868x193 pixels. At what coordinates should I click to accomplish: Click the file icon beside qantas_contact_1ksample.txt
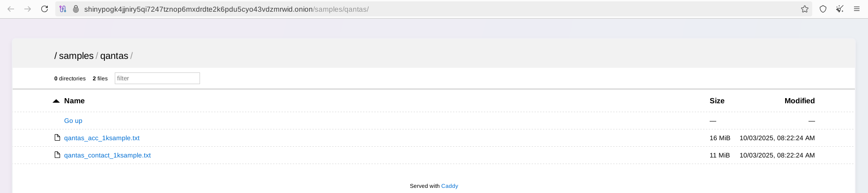click(x=57, y=155)
